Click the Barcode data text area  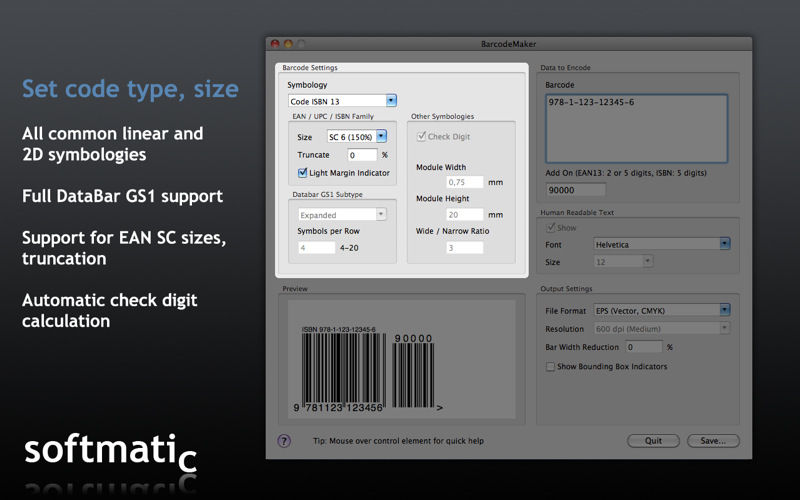[x=636, y=128]
